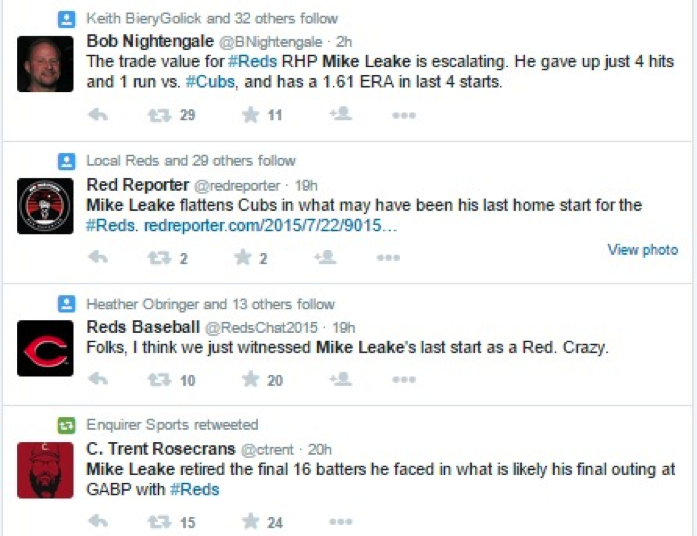
Task: Open C. Trent Rosecrans' avatar
Action: click(45, 470)
